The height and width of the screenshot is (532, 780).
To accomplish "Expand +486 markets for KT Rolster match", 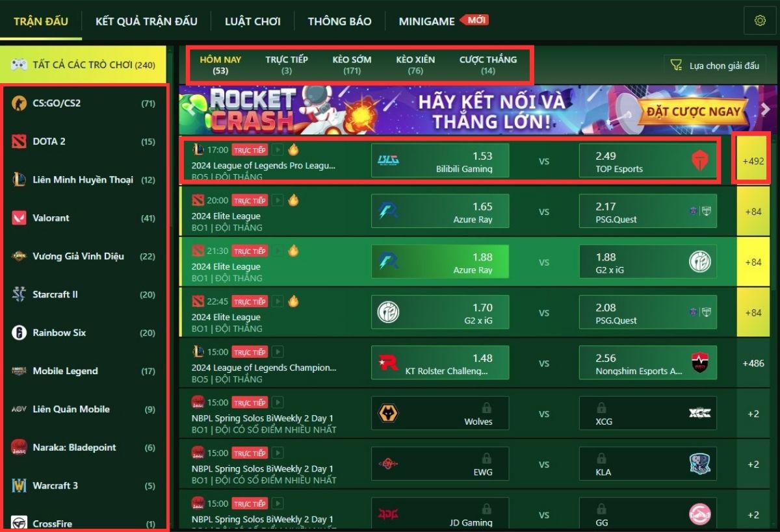I will [x=754, y=363].
